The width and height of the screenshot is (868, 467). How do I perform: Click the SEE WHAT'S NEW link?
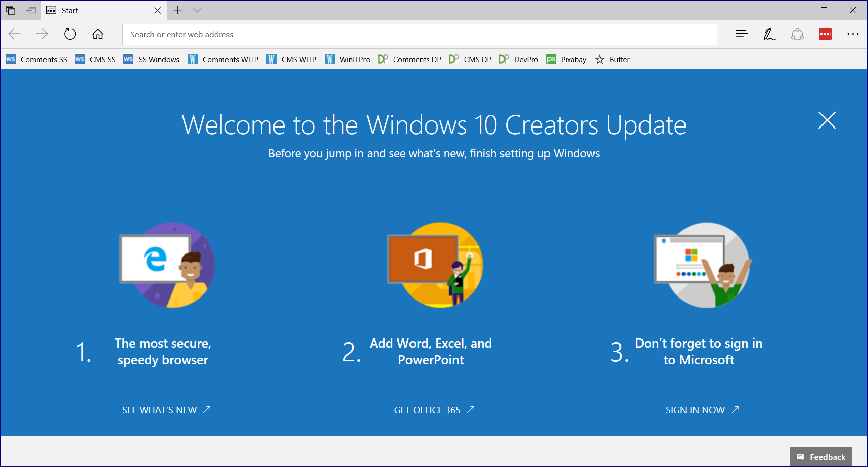pos(166,410)
